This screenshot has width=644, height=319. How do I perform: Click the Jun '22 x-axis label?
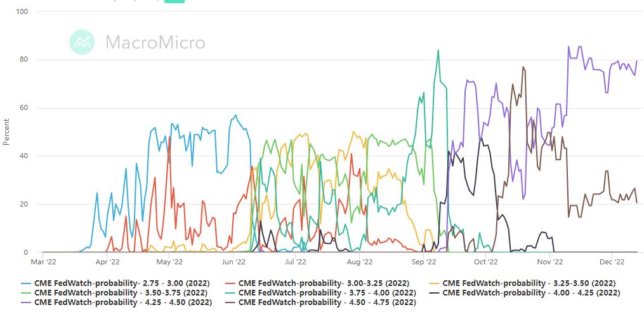[x=233, y=261]
